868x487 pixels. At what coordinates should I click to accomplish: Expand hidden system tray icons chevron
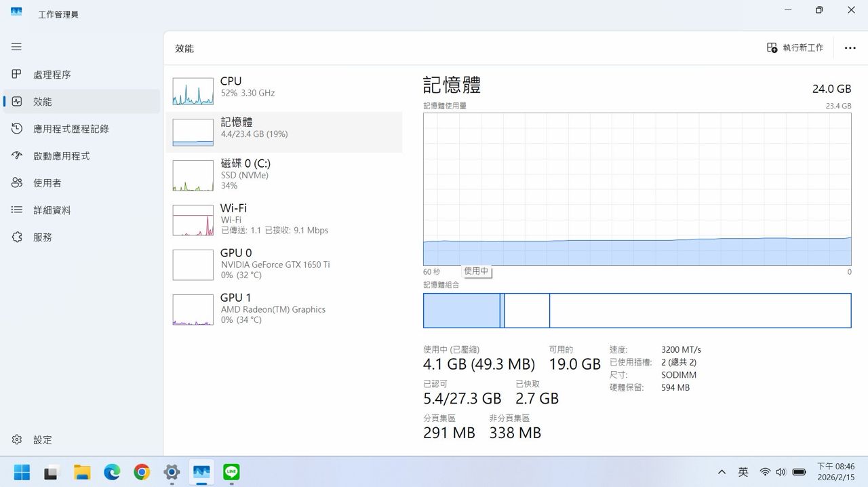[722, 472]
